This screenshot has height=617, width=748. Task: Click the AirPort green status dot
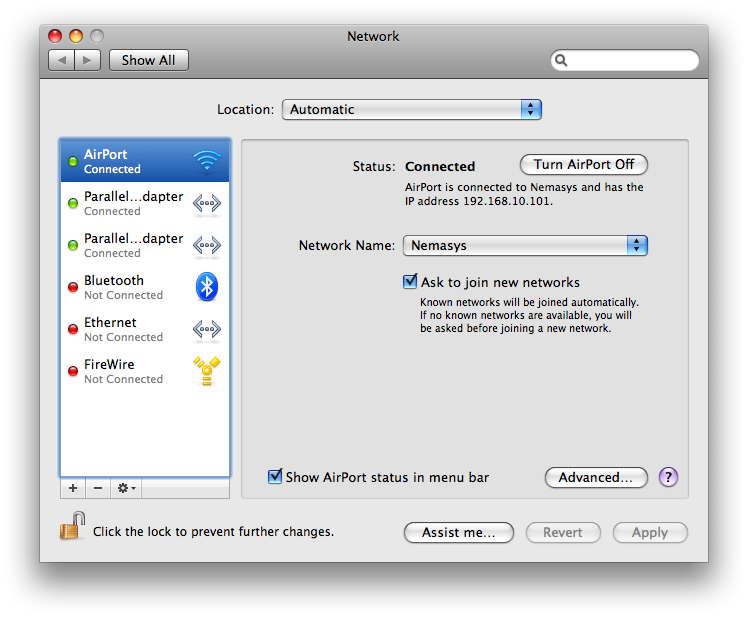click(73, 161)
